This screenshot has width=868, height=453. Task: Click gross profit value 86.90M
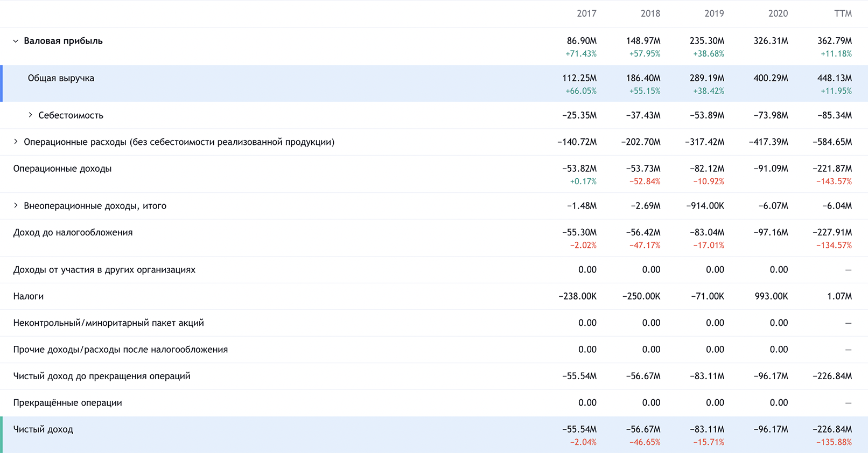(582, 41)
